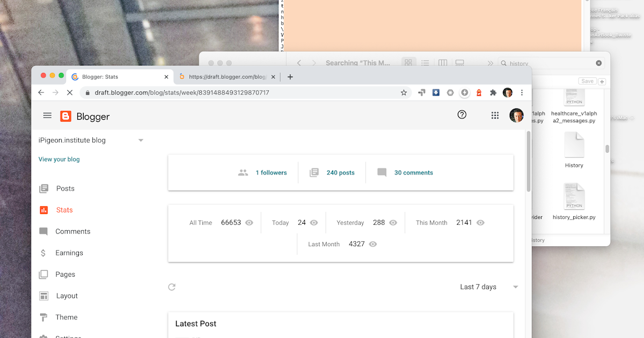Image resolution: width=644 pixels, height=338 pixels.
Task: Select the history_picker.py file in Finder
Action: pos(574,202)
